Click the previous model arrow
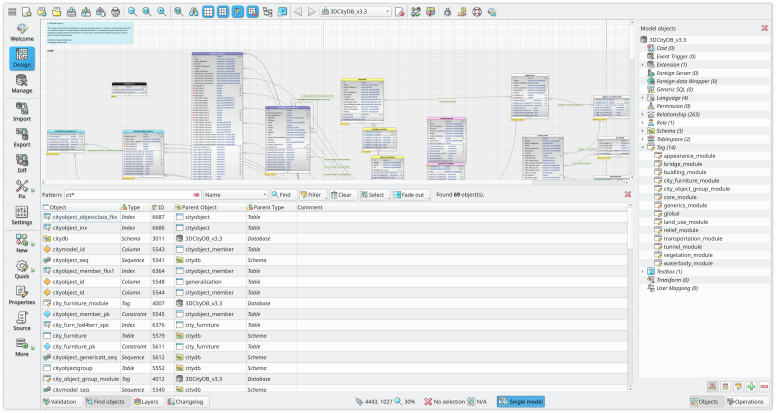776x413 pixels. (x=298, y=11)
